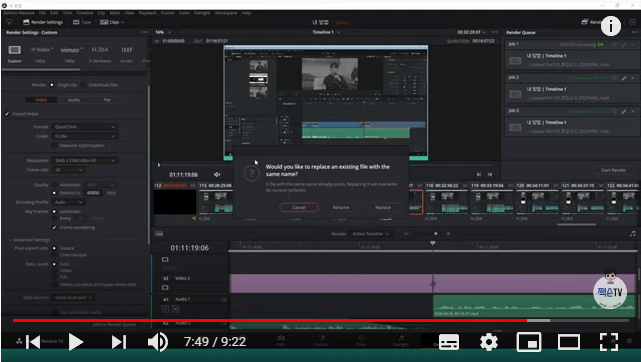Screen dimensions: 641x362
Task: Mute the viewer audio speaker icon
Action: 217,174
